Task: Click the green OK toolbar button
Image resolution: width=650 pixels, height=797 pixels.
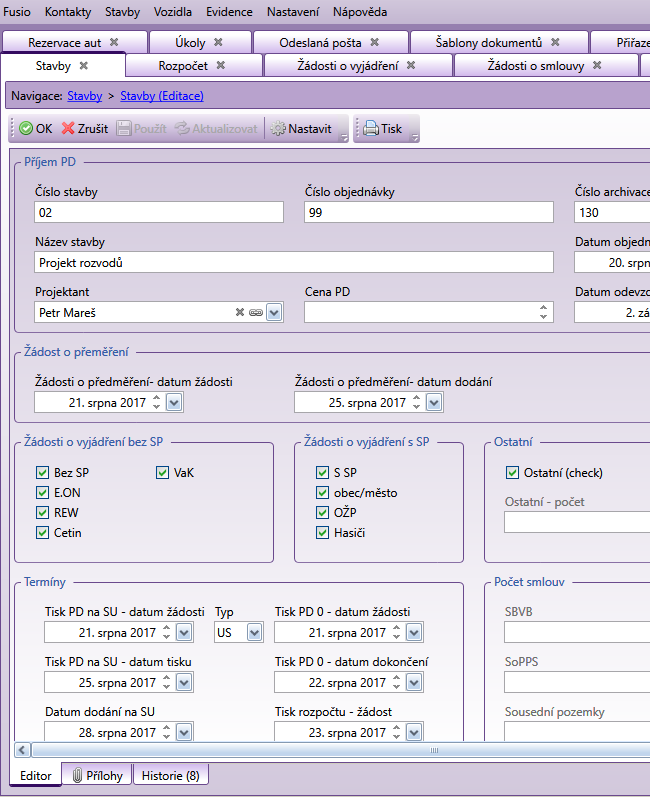Action: [x=35, y=129]
